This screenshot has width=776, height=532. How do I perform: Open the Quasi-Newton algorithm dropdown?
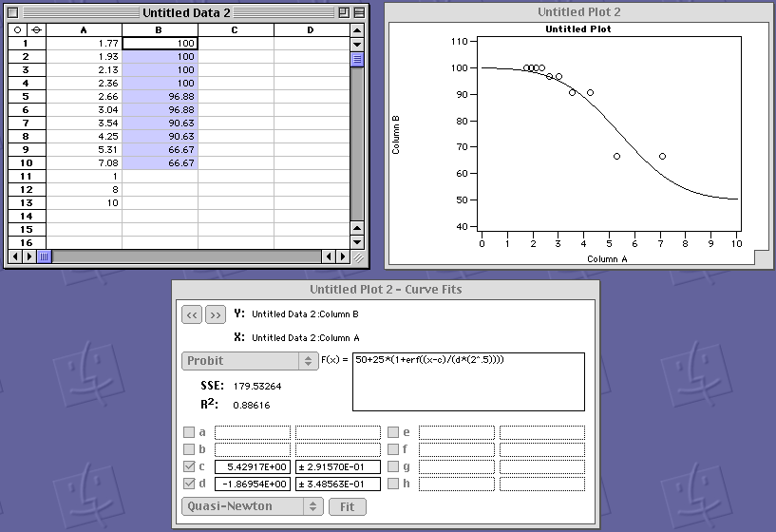[x=252, y=506]
